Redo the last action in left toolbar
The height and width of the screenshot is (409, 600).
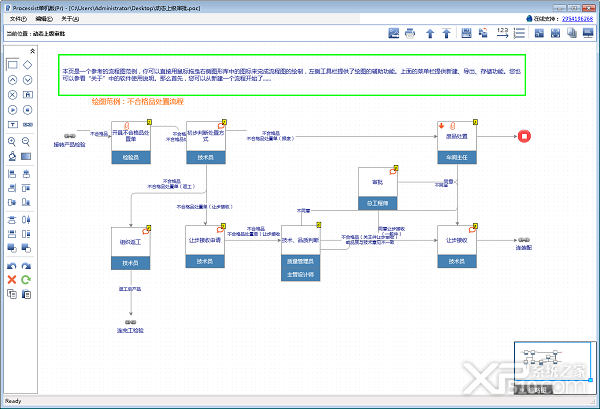[26, 266]
